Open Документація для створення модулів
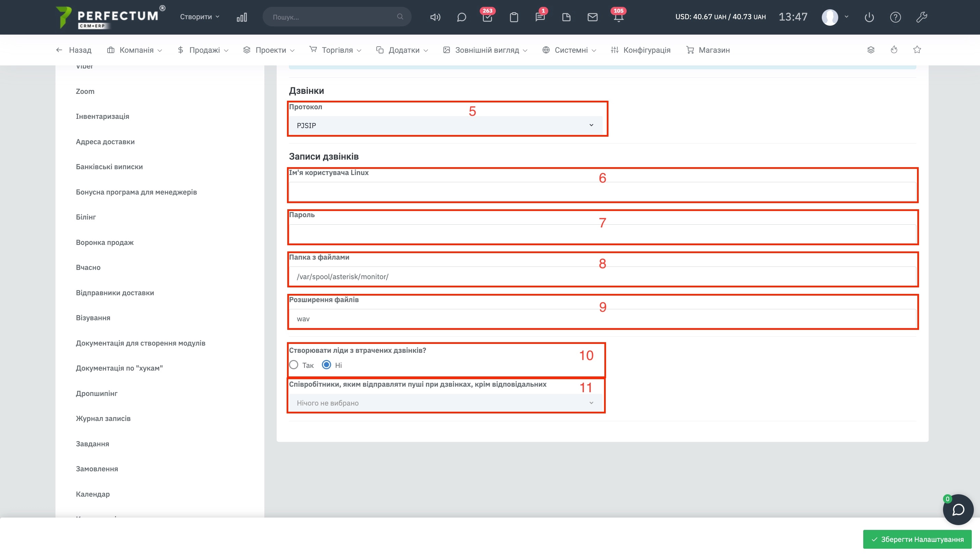 tap(140, 343)
